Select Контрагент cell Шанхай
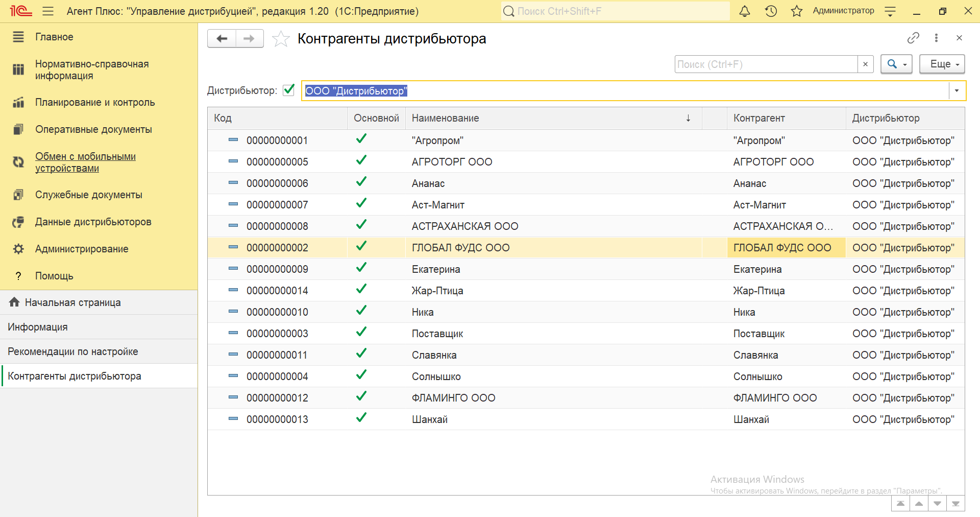Viewport: 980px width, 517px height. (787, 419)
